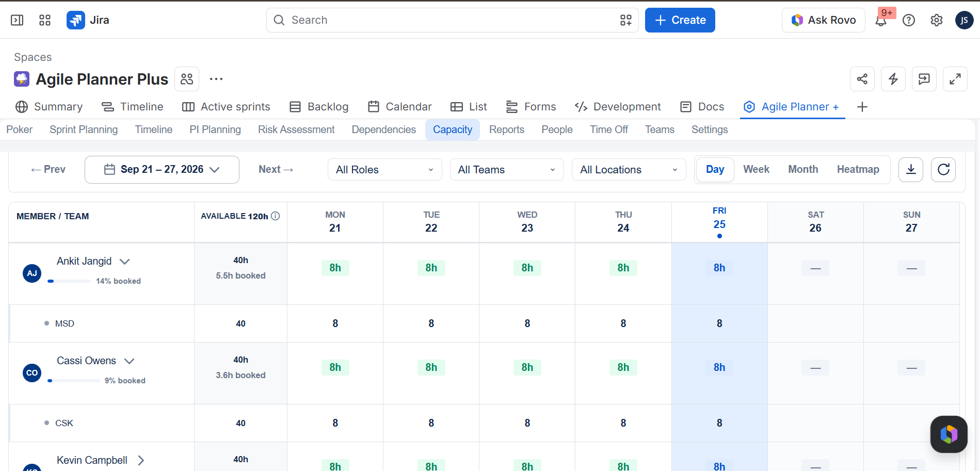Click the Create button
Viewport: 980px width, 471px height.
click(680, 20)
